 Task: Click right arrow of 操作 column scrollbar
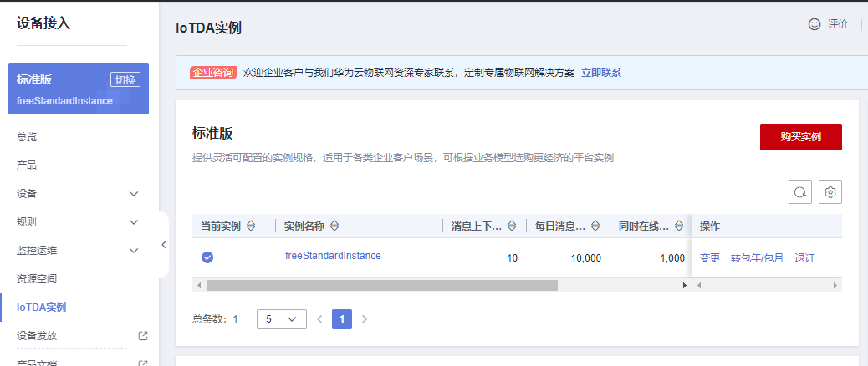tap(835, 285)
